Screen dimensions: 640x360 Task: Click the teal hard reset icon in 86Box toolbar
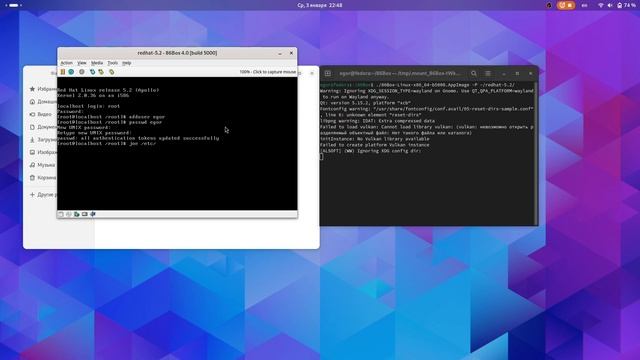pos(71,72)
